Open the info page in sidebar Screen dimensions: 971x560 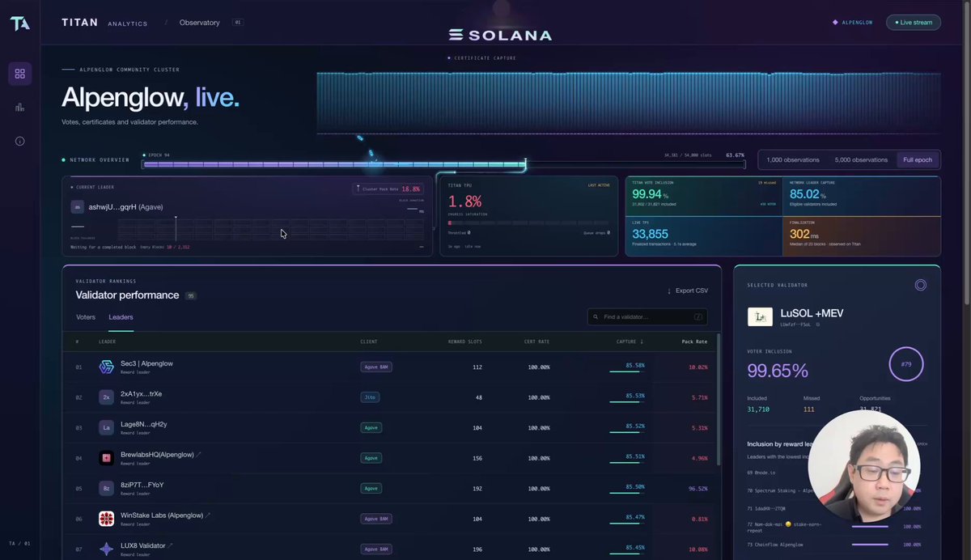pyautogui.click(x=20, y=141)
